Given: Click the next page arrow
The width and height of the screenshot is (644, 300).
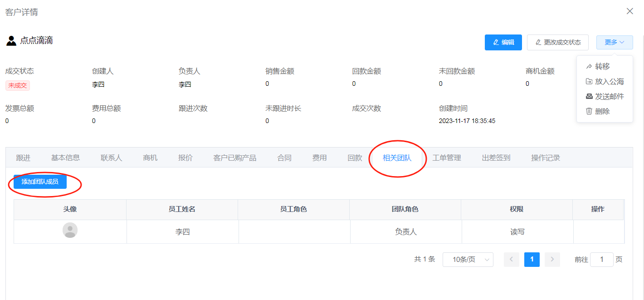Looking at the screenshot, I should [552, 260].
